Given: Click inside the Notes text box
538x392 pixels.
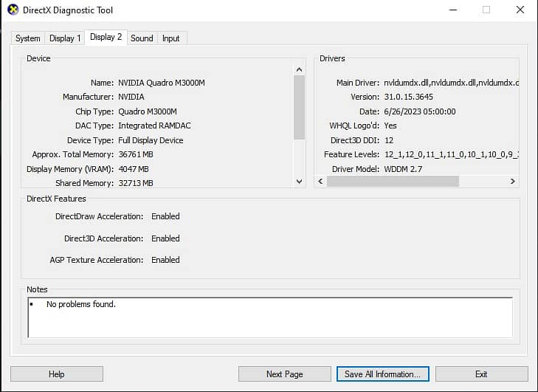Looking at the screenshot, I should pos(269,317).
